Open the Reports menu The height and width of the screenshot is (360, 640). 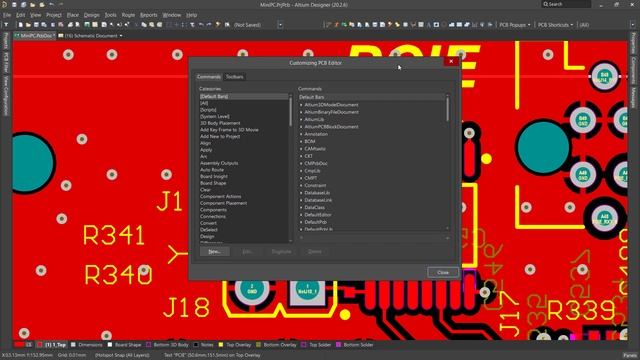(149, 15)
